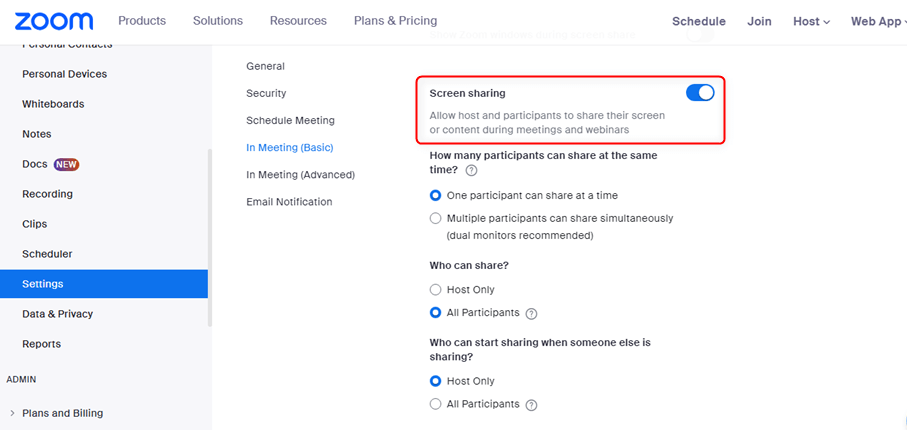Select One participant can share at a time
This screenshot has height=430, width=907.
pyautogui.click(x=435, y=195)
